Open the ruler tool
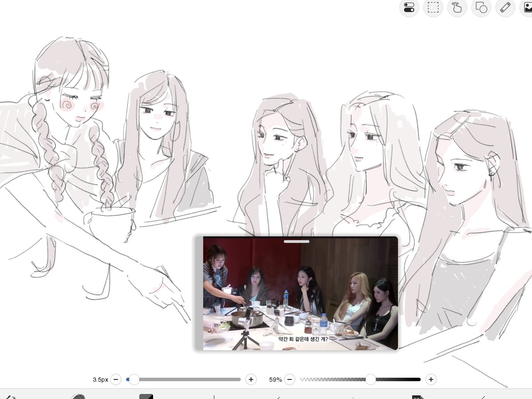The width and height of the screenshot is (532, 399). point(505,8)
